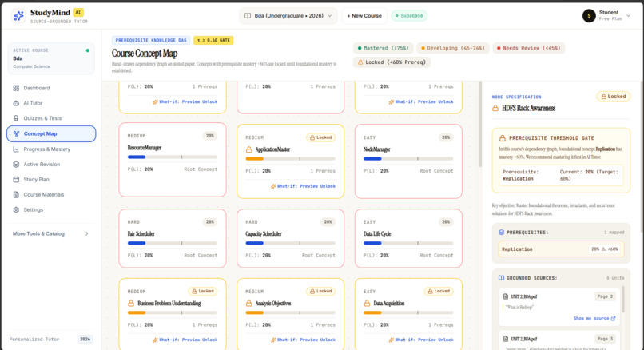Click the Active Course Bda card

coord(51,58)
